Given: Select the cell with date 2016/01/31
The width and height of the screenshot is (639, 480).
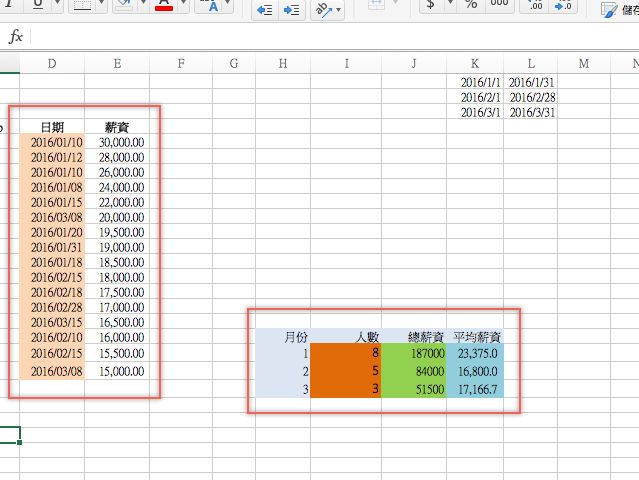Looking at the screenshot, I should [x=52, y=247].
